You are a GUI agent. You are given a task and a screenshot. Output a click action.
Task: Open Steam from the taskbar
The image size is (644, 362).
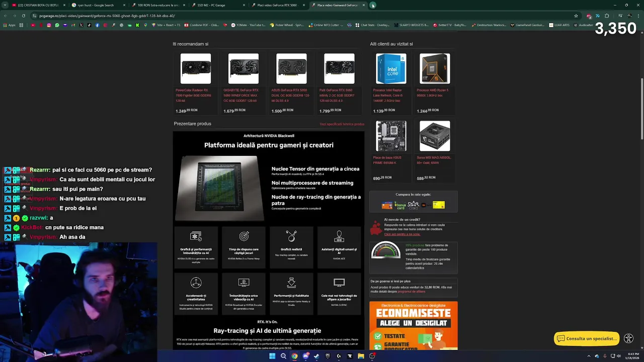(x=316, y=356)
